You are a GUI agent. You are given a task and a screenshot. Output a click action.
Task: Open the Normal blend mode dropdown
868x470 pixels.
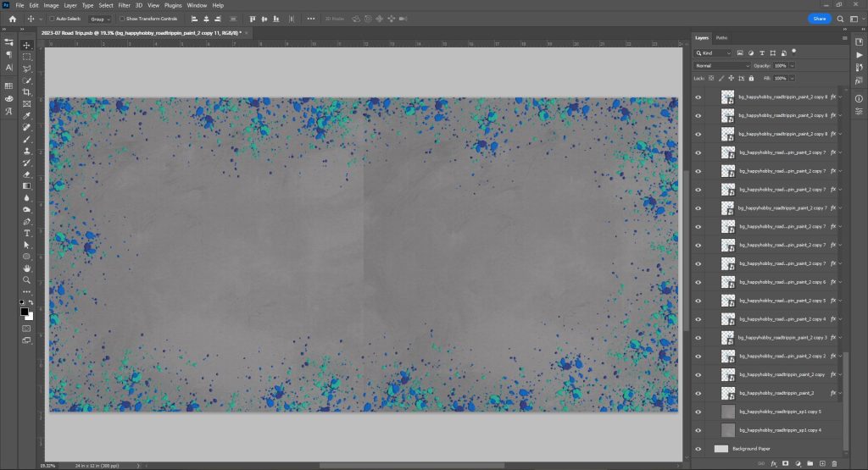722,65
